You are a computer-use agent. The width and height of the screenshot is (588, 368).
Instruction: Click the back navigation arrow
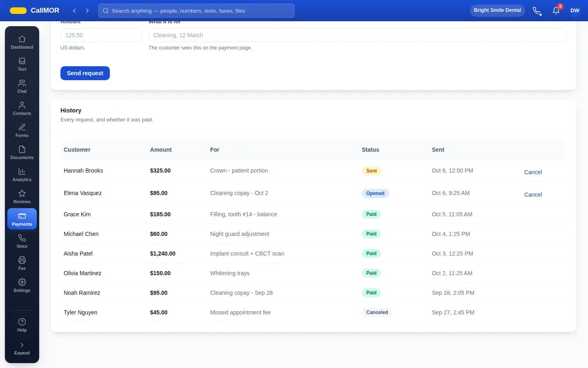click(x=74, y=11)
